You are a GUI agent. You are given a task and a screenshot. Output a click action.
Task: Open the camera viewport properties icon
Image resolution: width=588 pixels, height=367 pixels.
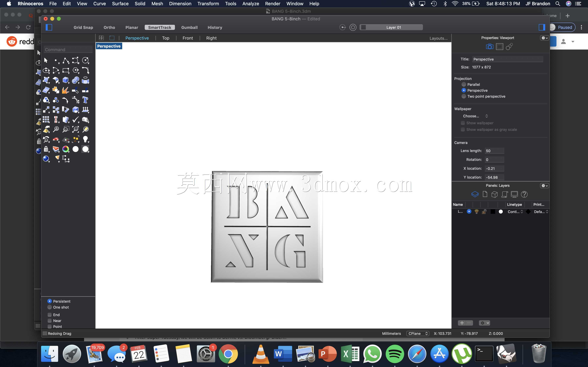point(489,47)
